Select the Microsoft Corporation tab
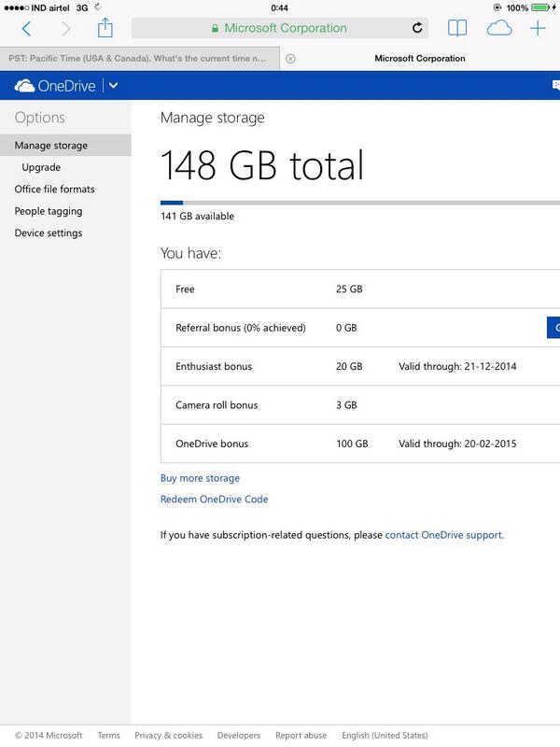This screenshot has width=560, height=747. tap(419, 59)
